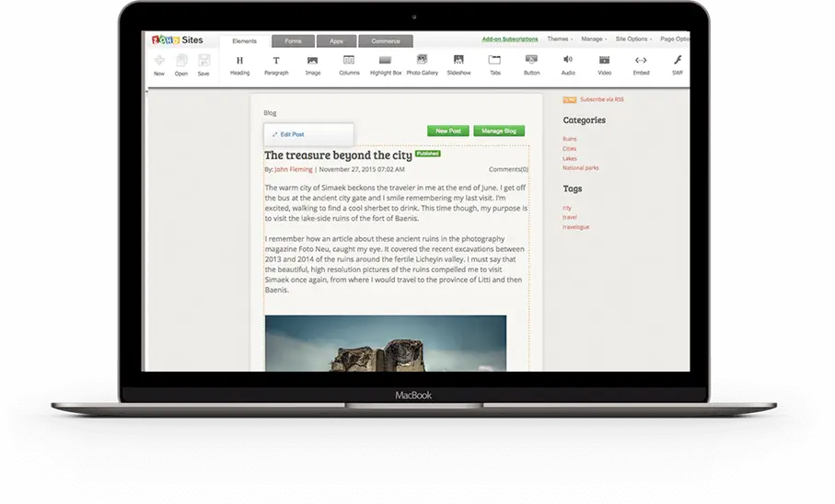This screenshot has width=835, height=504.
Task: Click the Zoho Sites logo
Action: 178,40
